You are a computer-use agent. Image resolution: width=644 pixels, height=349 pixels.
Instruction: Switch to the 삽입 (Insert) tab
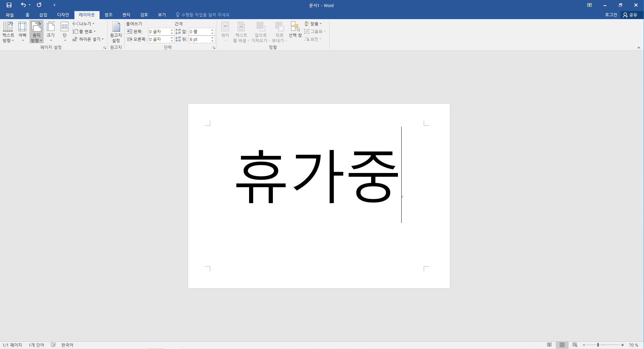coord(43,15)
